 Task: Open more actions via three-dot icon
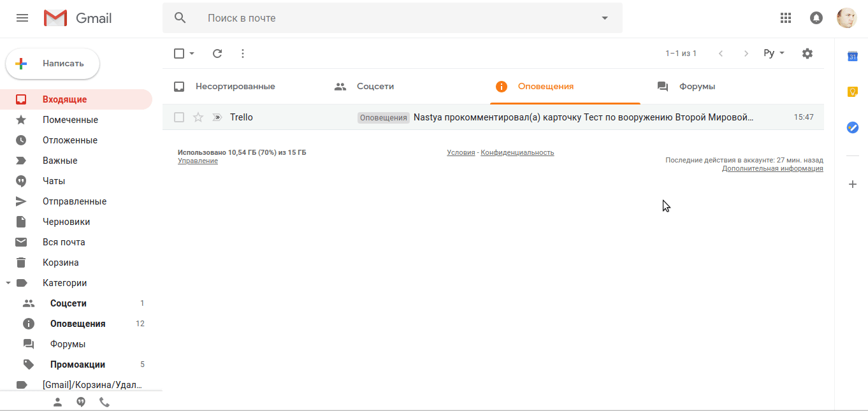click(x=242, y=54)
